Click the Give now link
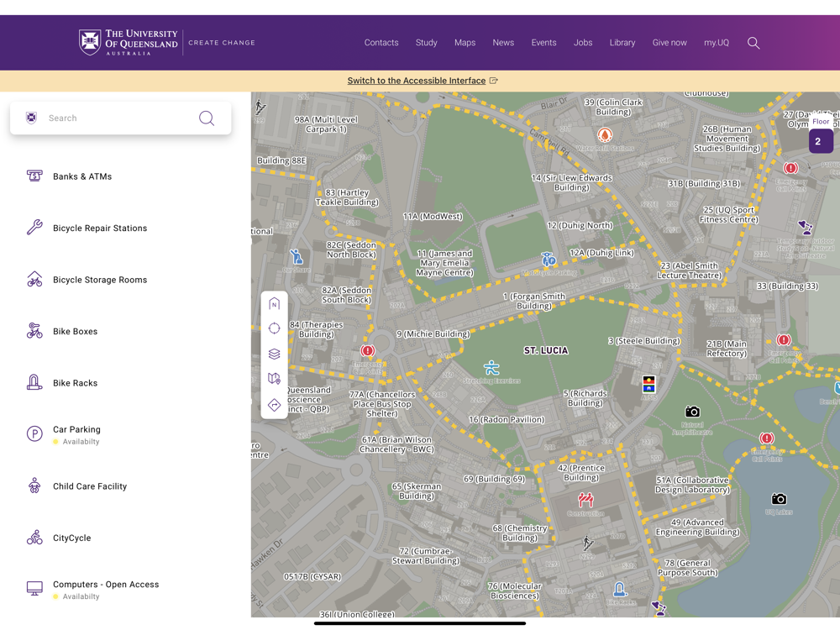 [x=669, y=43]
